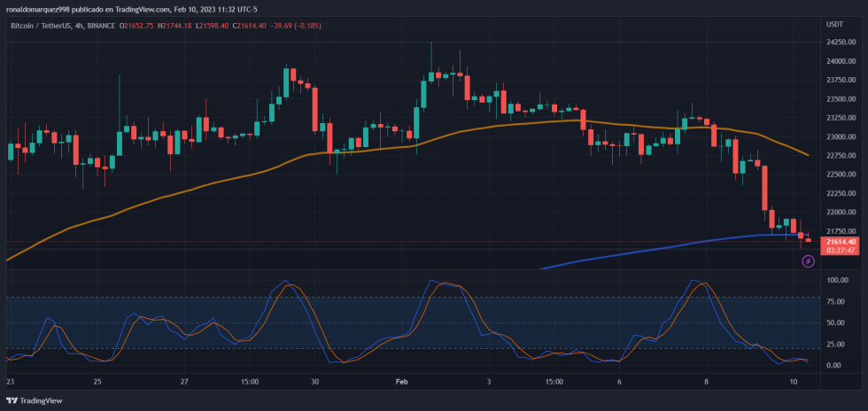
Task: Click the red change value −39.69 (−0.18%)
Action: click(292, 26)
